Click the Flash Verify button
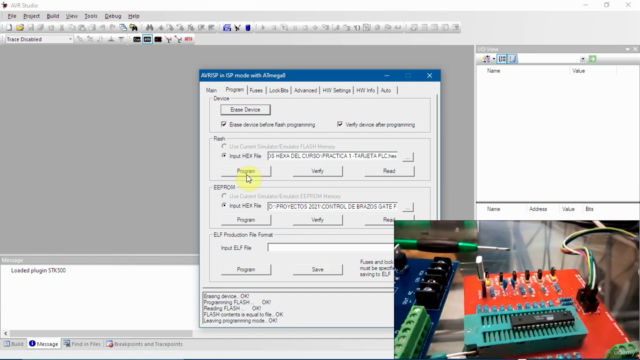Image resolution: width=640 pixels, height=360 pixels. tap(318, 171)
